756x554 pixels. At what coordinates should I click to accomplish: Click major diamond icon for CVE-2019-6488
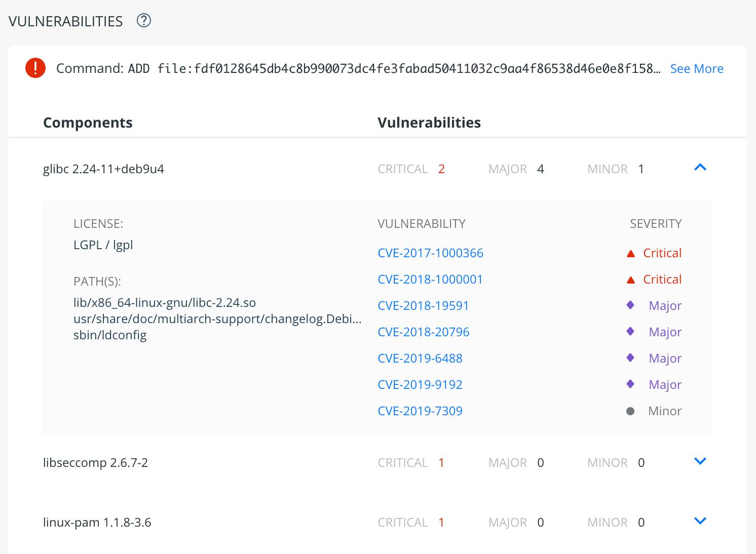coord(630,358)
